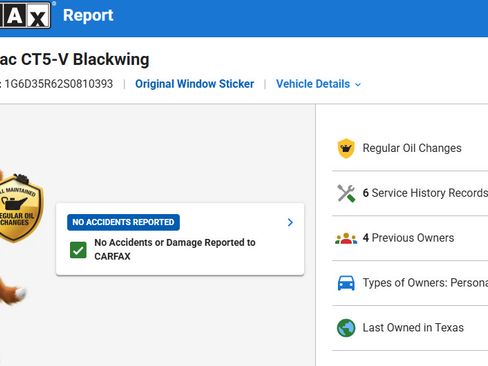Image resolution: width=488 pixels, height=366 pixels.
Task: Click 'No Accidents or Damage Reported to CARFAX' text
Action: [x=175, y=249]
